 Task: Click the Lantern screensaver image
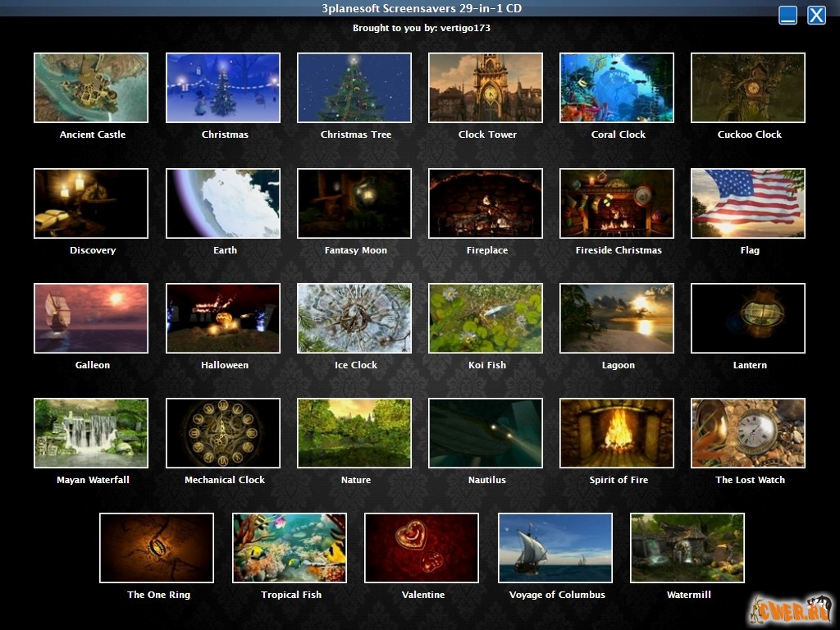click(x=747, y=318)
